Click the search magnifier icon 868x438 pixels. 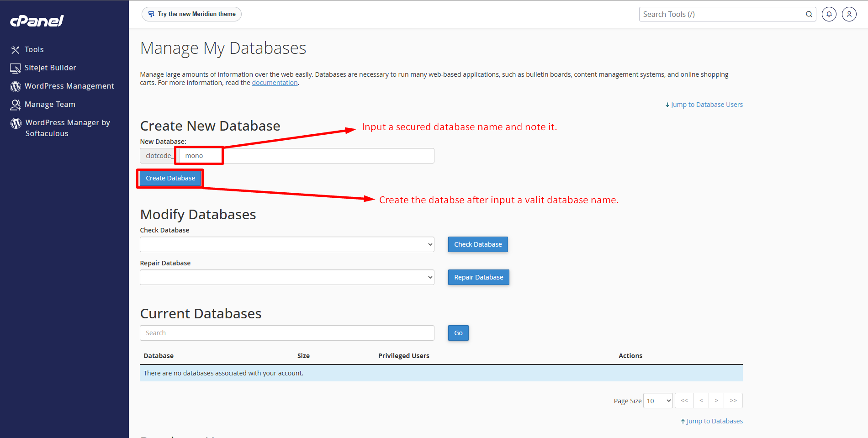pyautogui.click(x=809, y=14)
